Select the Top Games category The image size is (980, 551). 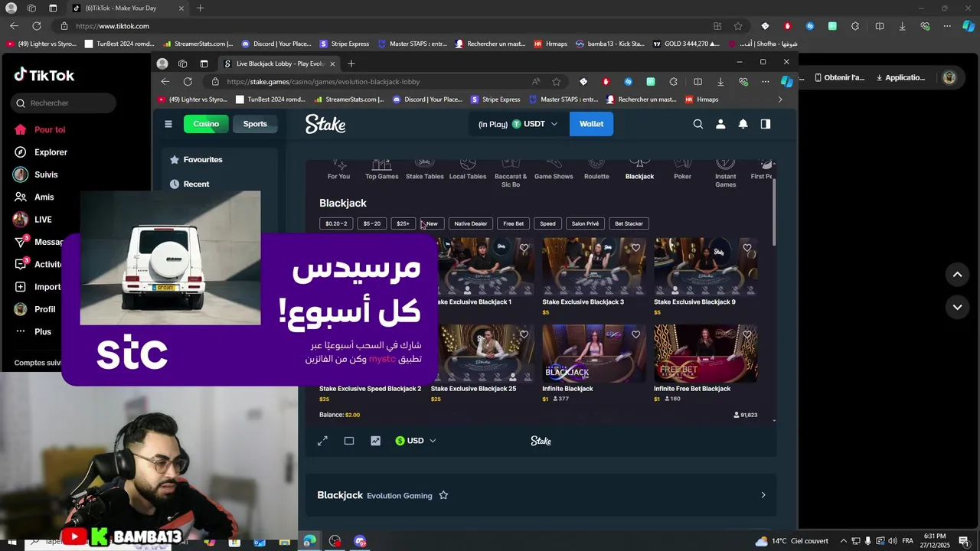tap(381, 170)
